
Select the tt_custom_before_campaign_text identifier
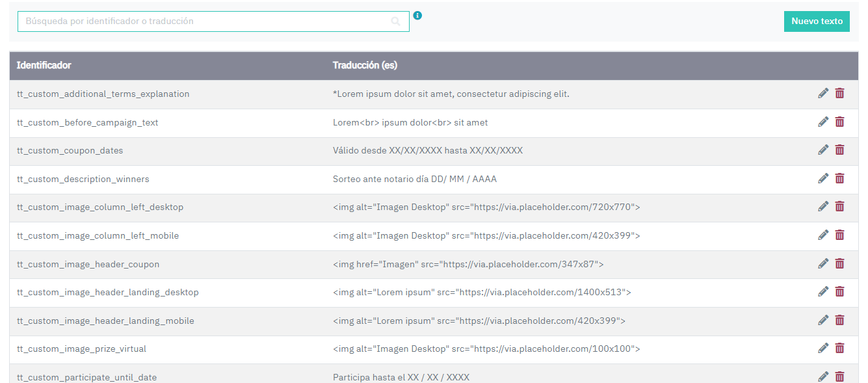[88, 123]
